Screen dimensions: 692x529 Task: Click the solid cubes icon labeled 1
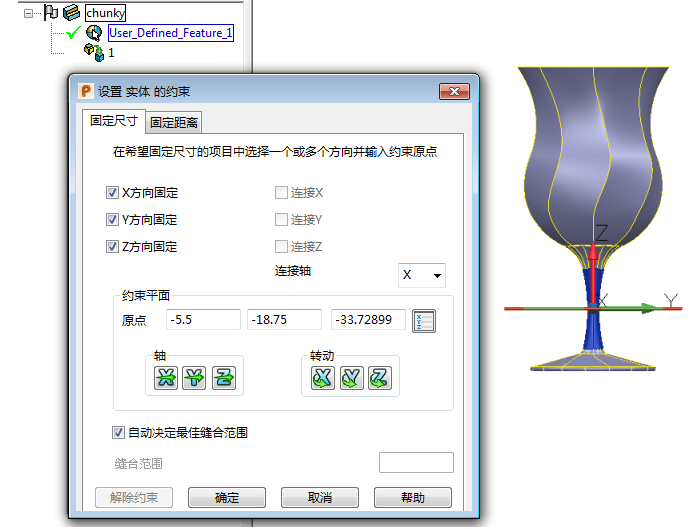click(94, 53)
